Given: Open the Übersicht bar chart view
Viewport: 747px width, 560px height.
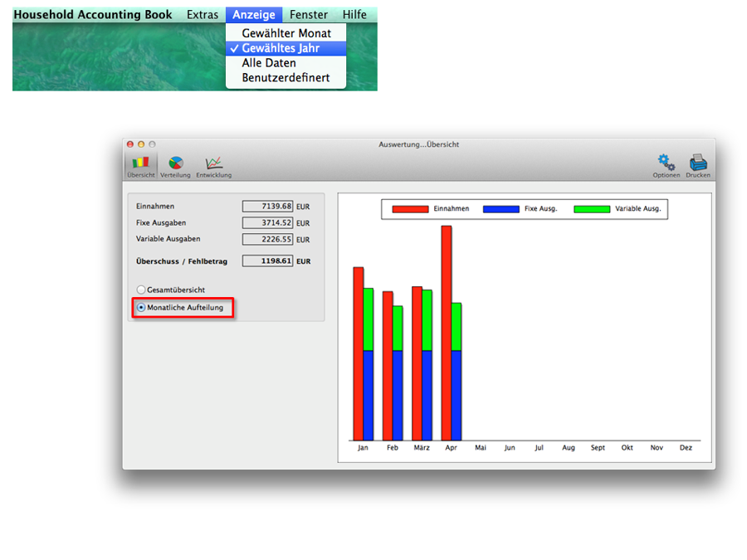Looking at the screenshot, I should point(140,164).
